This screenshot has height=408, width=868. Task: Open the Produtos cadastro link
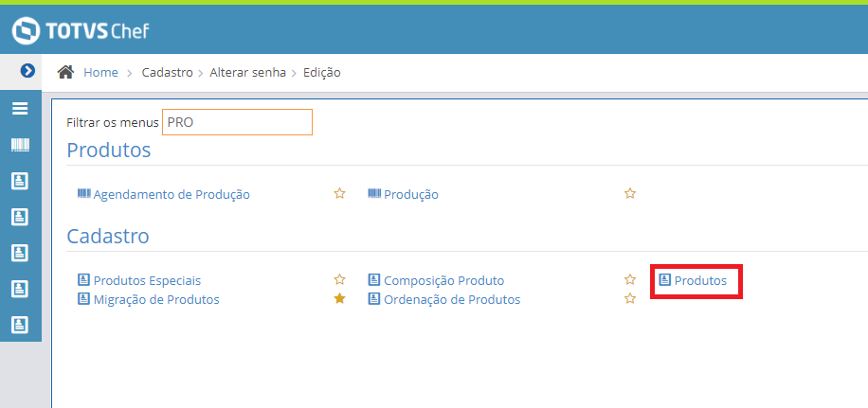point(700,281)
